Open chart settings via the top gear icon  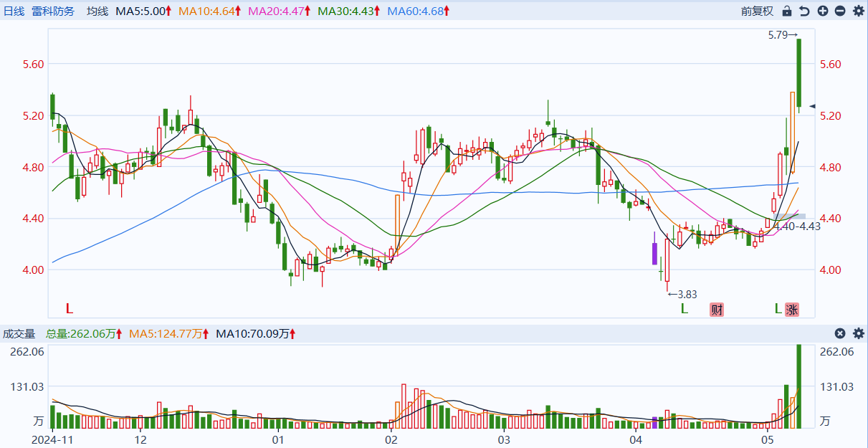(858, 11)
